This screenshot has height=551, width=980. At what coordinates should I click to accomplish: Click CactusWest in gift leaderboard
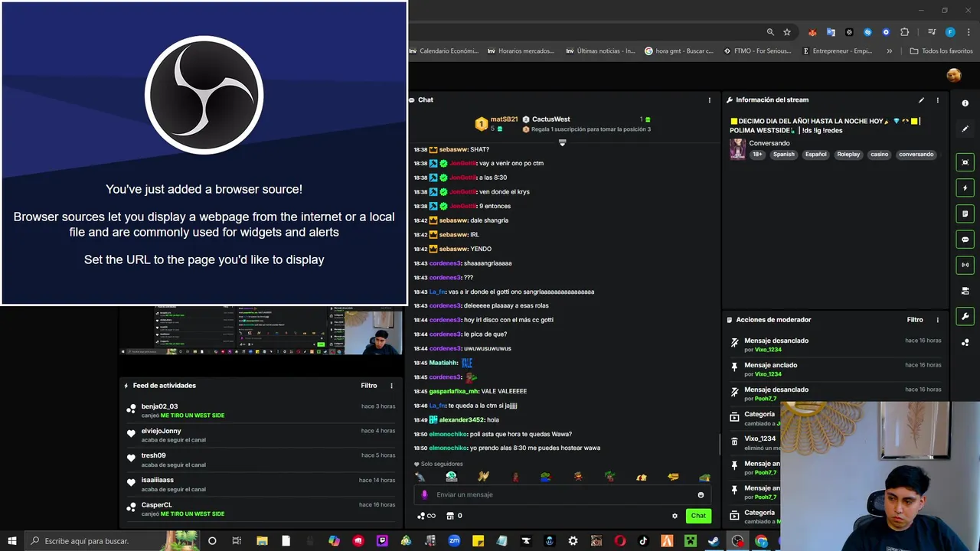click(550, 119)
